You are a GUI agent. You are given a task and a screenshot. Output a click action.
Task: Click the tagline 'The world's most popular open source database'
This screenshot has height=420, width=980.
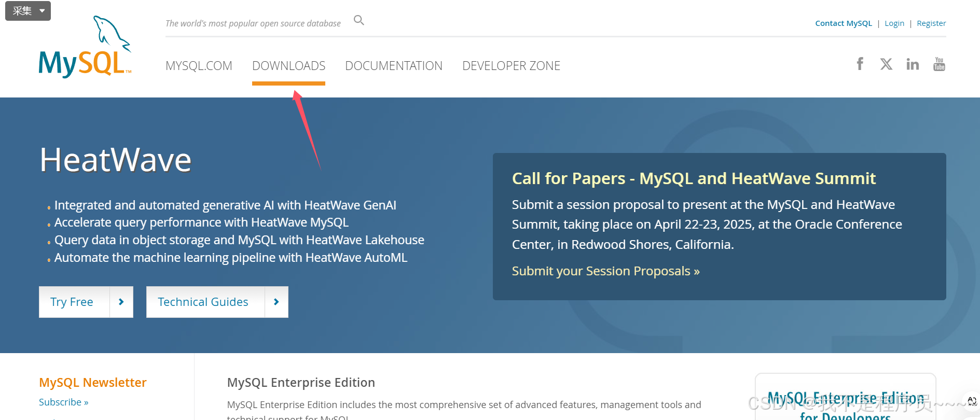pos(253,23)
